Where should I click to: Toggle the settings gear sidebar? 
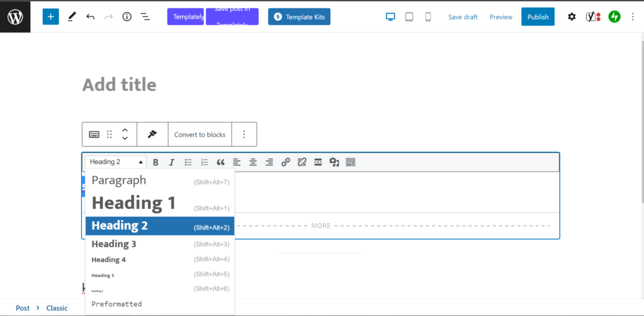[x=572, y=17]
